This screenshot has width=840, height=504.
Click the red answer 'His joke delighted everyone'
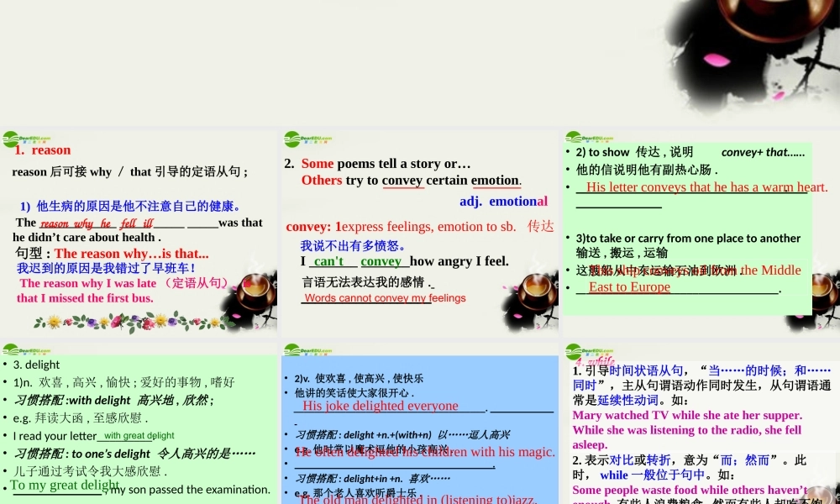click(x=381, y=406)
